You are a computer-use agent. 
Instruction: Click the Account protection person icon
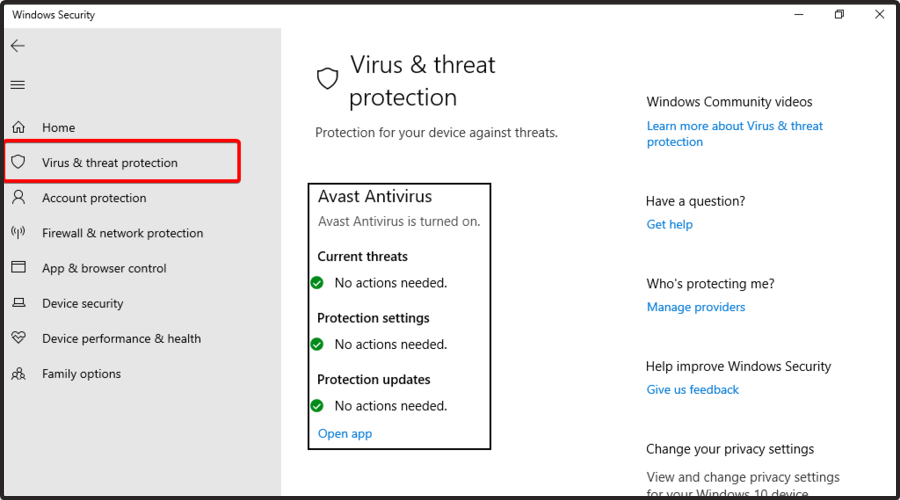coord(18,197)
